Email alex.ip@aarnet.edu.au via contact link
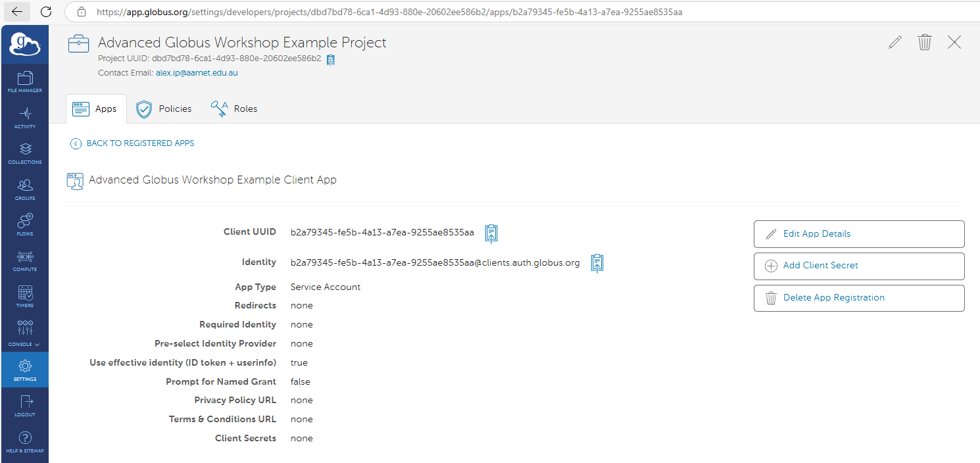 (x=196, y=72)
